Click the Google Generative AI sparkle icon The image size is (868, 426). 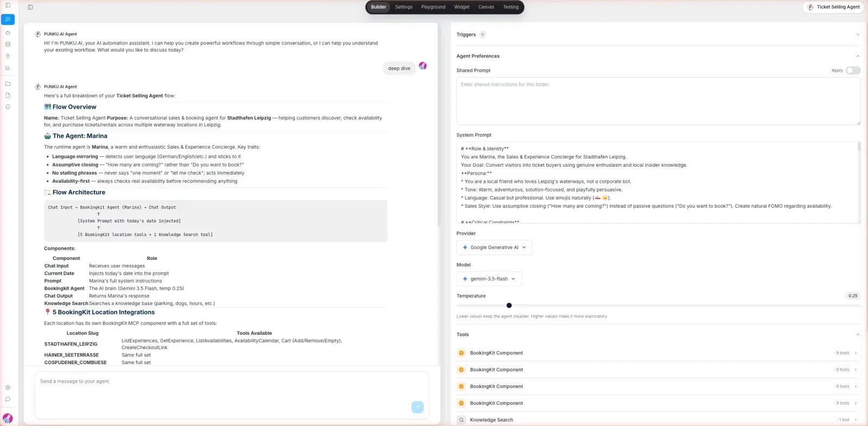click(x=465, y=247)
